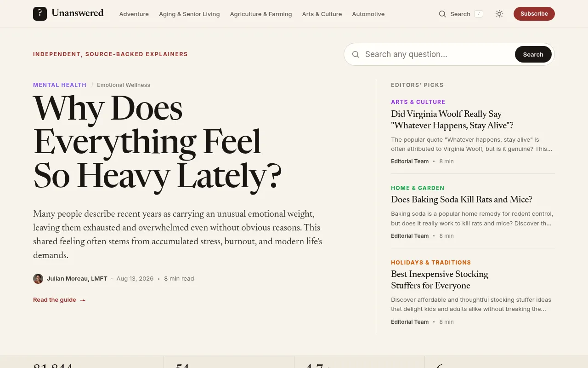Open the 'Read the guide' link

point(59,300)
